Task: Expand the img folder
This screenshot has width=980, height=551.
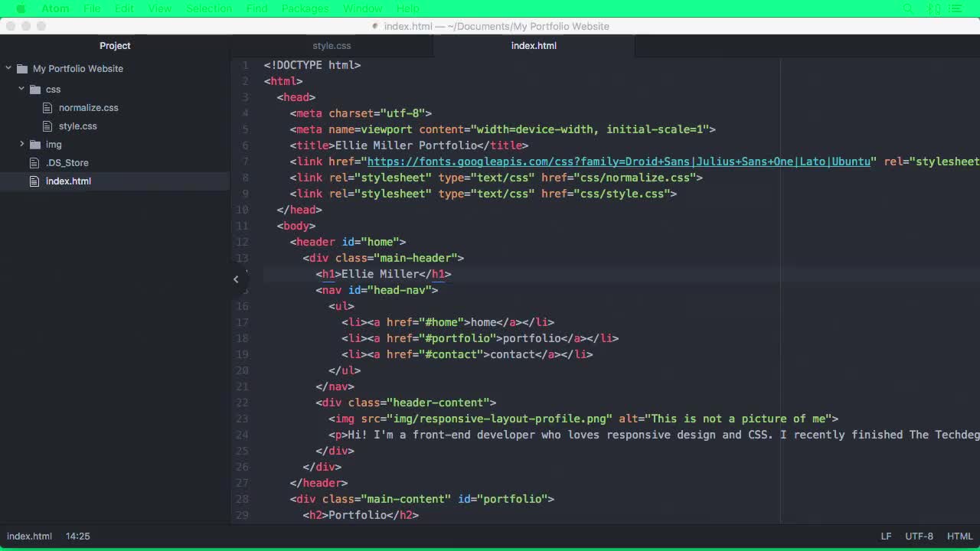Action: [x=21, y=145]
